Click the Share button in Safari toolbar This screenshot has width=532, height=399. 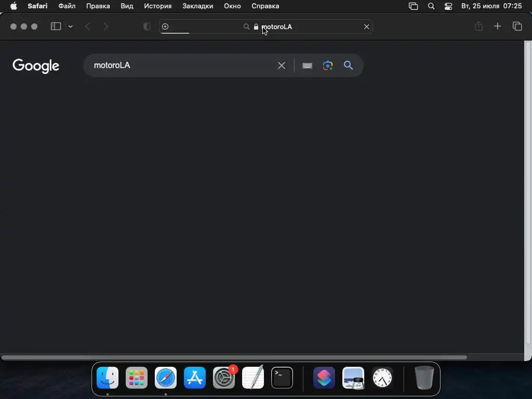point(478,26)
